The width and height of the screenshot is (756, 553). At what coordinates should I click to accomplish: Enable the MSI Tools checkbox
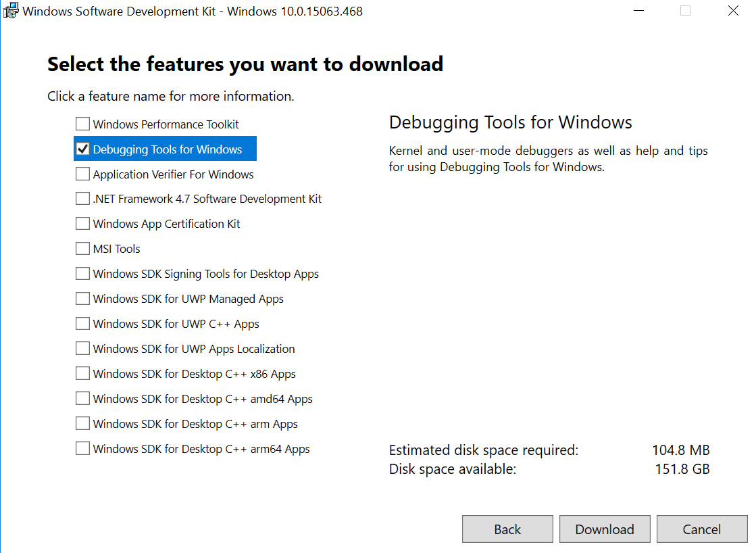[82, 248]
